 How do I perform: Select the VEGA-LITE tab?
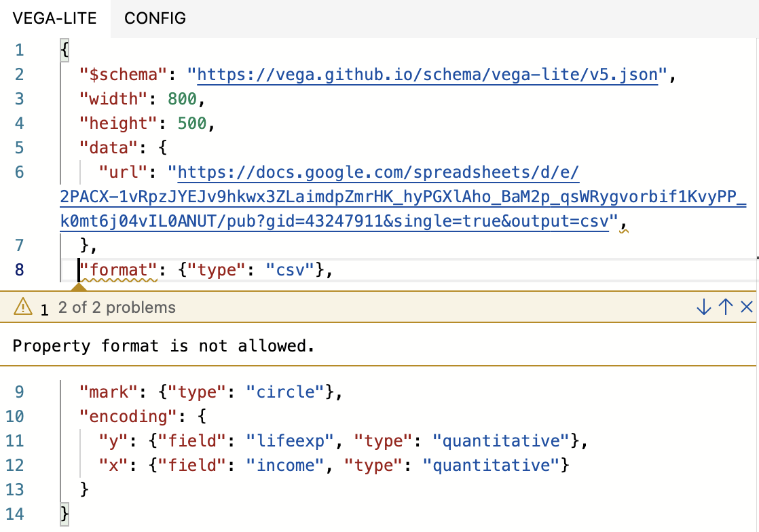[54, 18]
